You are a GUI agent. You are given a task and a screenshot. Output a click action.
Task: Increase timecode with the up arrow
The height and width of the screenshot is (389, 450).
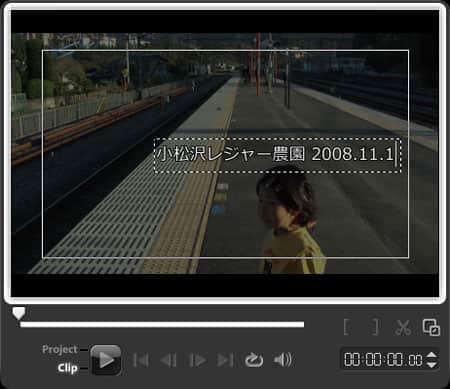(x=432, y=355)
